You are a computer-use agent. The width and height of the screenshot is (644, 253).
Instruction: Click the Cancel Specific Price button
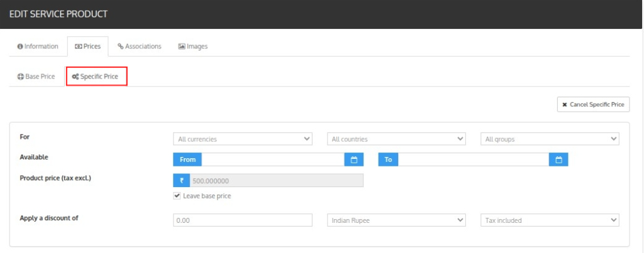point(593,105)
